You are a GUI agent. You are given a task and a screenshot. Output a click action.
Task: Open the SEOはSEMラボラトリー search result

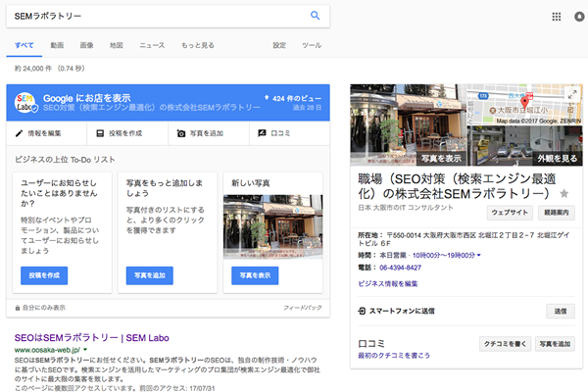91,337
